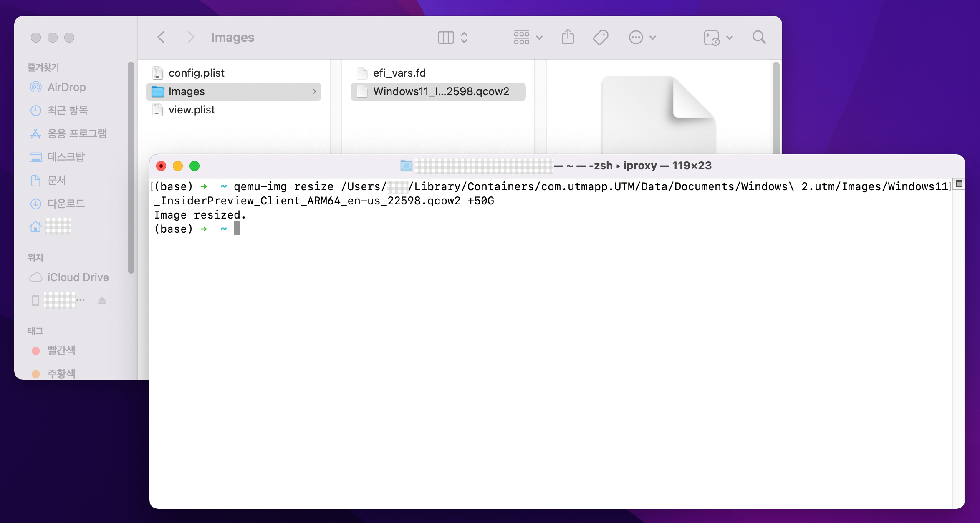Click the Tag icon in Finder toolbar
980x523 pixels.
[601, 37]
